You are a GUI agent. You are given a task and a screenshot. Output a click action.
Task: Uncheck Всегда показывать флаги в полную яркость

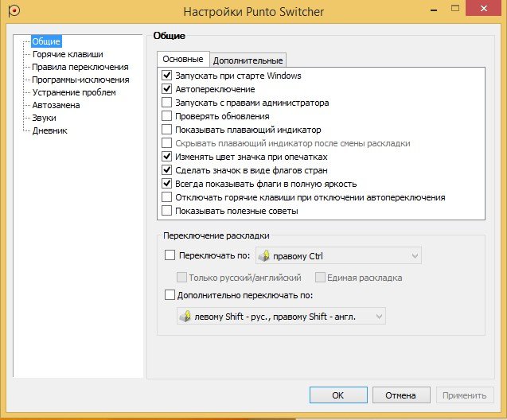click(166, 184)
